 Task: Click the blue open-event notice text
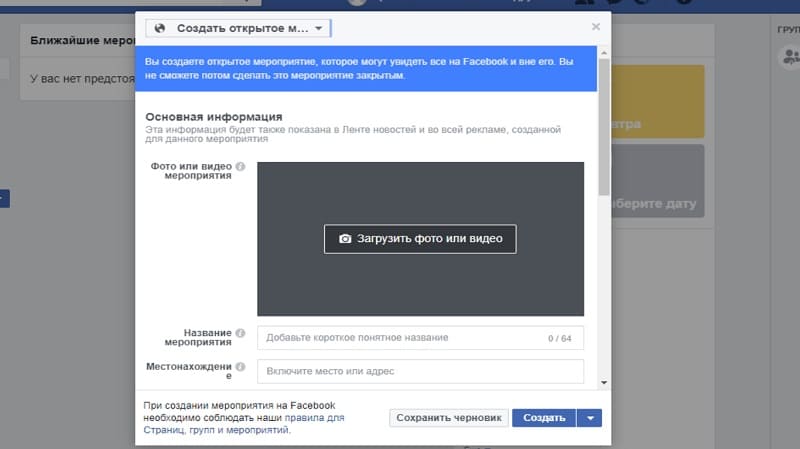pos(359,68)
